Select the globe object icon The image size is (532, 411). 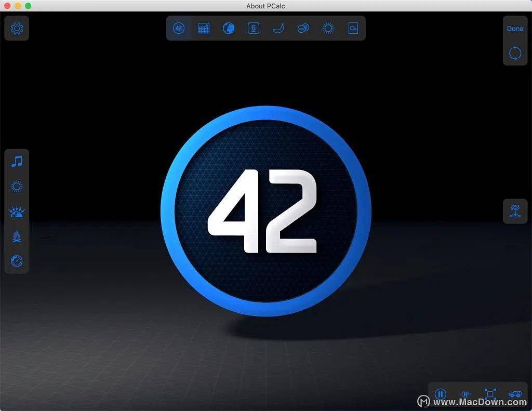coord(229,29)
